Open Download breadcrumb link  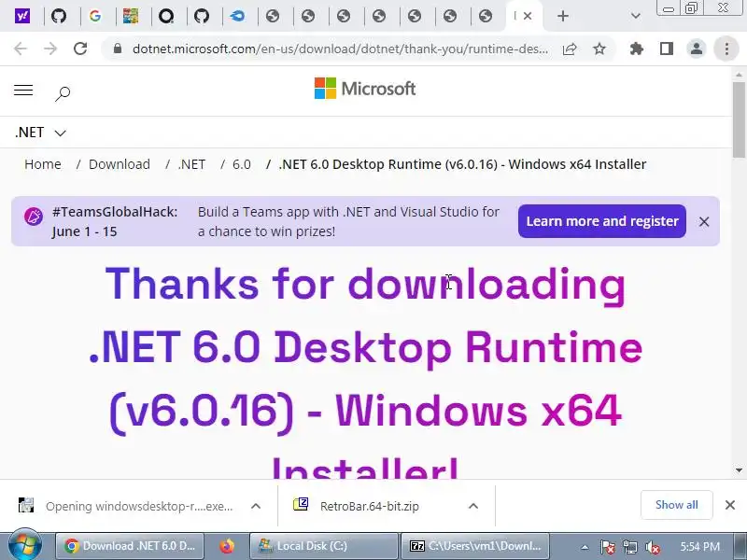pyautogui.click(x=120, y=164)
